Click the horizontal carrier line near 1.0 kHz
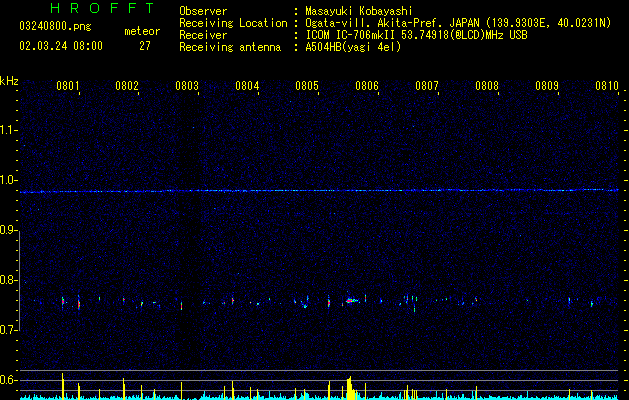The width and height of the screenshot is (629, 400). pos(319,191)
